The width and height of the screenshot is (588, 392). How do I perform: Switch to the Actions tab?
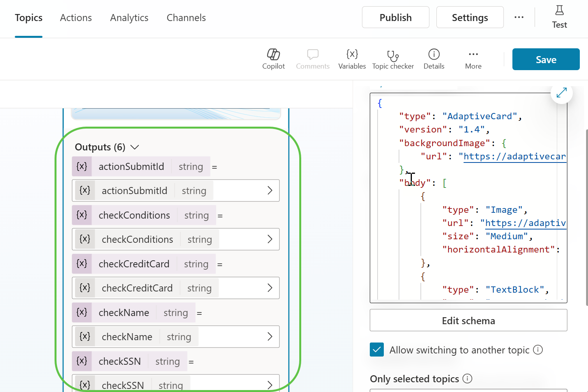pos(76,18)
